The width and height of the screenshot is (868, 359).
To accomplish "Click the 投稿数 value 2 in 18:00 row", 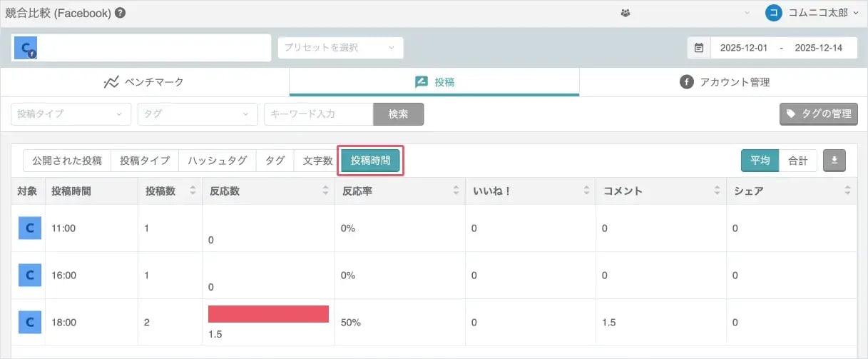I will coord(147,322).
